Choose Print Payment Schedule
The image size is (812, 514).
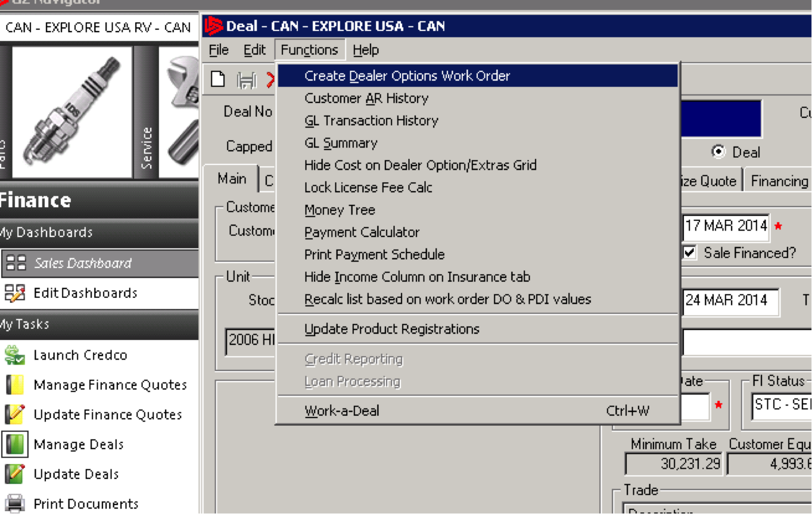pyautogui.click(x=478, y=254)
